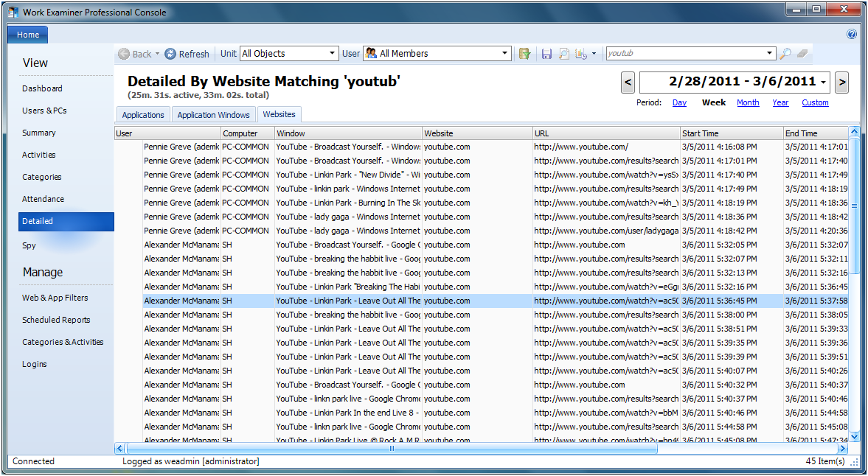The image size is (868, 476).
Task: Click the horizontal scrollbar right arrow
Action: click(842, 449)
